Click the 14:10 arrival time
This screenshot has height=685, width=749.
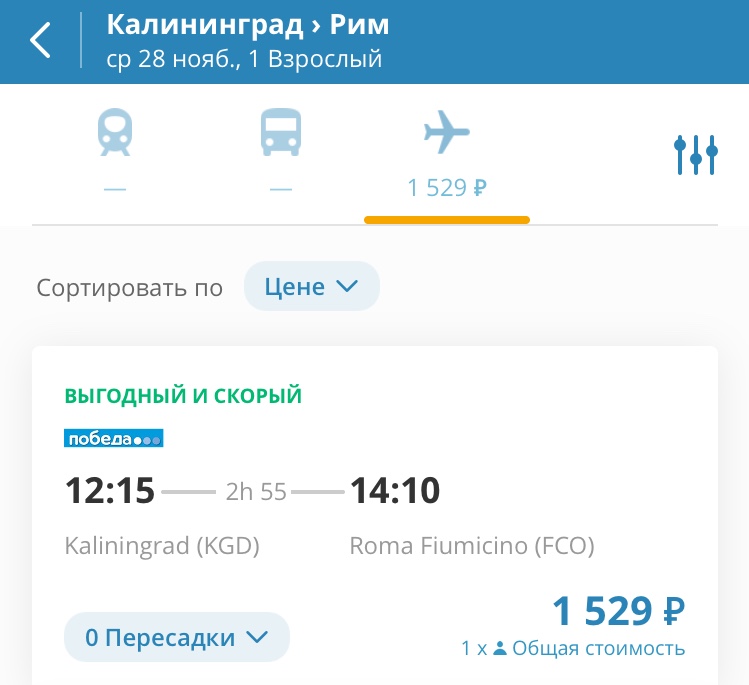pos(395,491)
